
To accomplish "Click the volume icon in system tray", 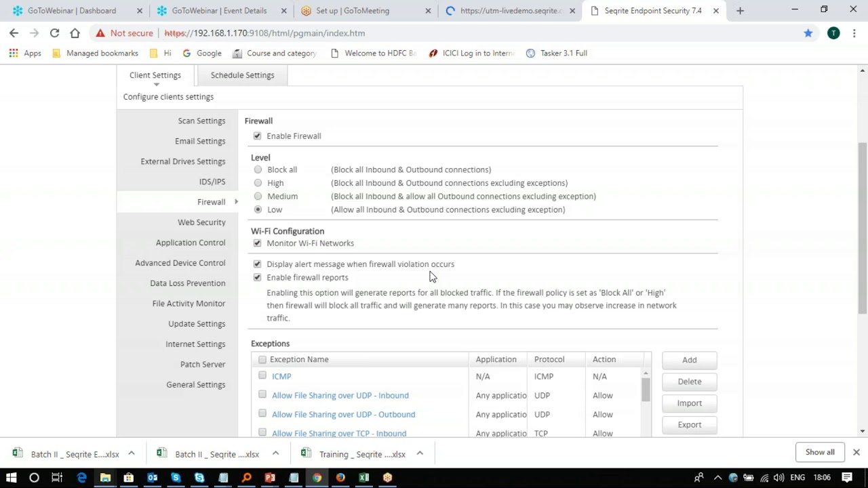I will (778, 478).
